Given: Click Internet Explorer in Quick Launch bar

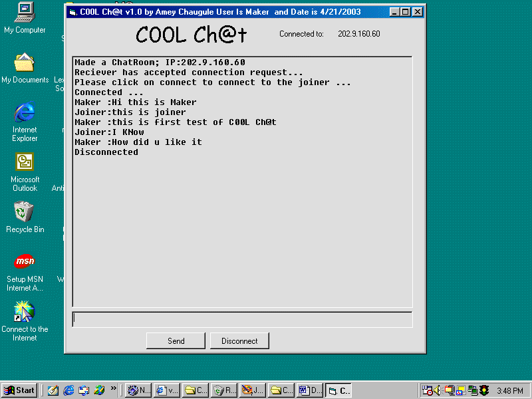Looking at the screenshot, I should coord(68,390).
